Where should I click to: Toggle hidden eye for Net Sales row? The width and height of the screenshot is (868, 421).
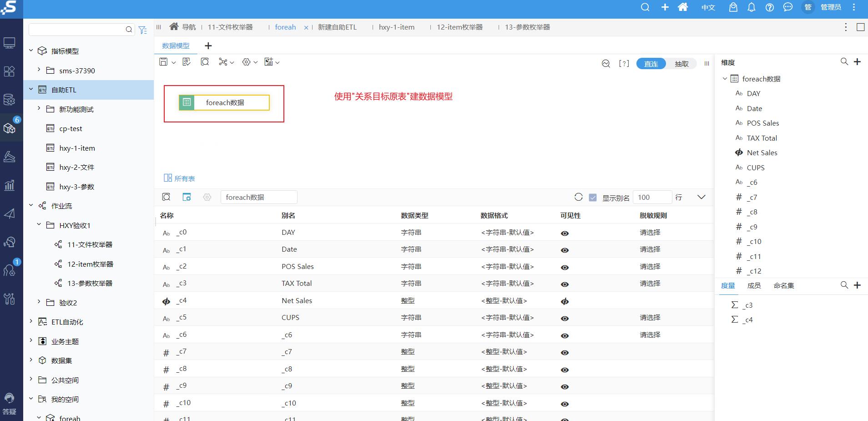[565, 301]
